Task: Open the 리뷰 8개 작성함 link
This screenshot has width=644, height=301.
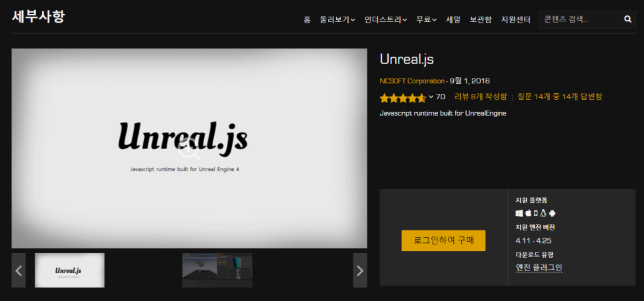Action: coord(481,97)
